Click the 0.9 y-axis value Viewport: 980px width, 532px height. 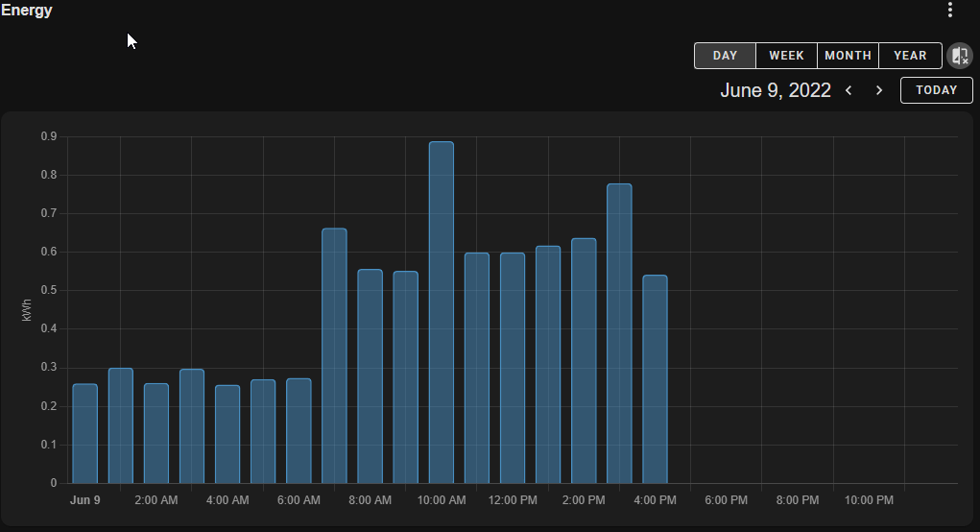49,136
